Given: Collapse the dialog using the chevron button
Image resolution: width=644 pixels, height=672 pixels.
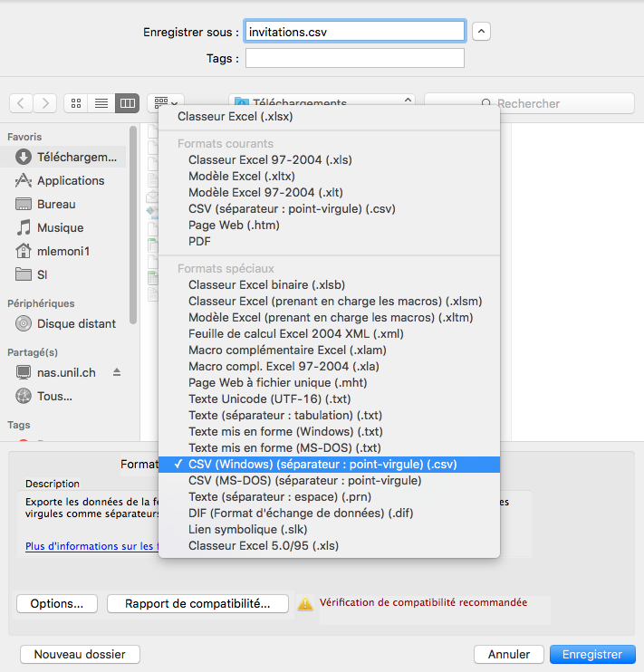Looking at the screenshot, I should [482, 32].
